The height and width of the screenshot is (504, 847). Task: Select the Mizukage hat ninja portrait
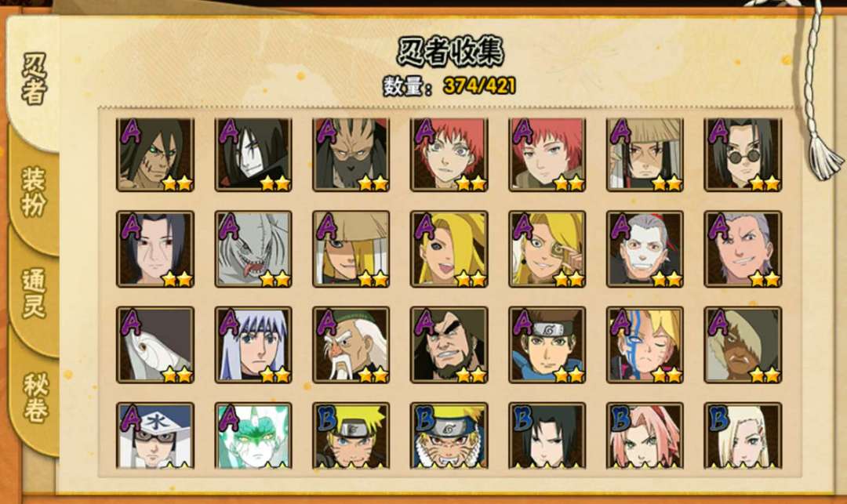(x=155, y=435)
